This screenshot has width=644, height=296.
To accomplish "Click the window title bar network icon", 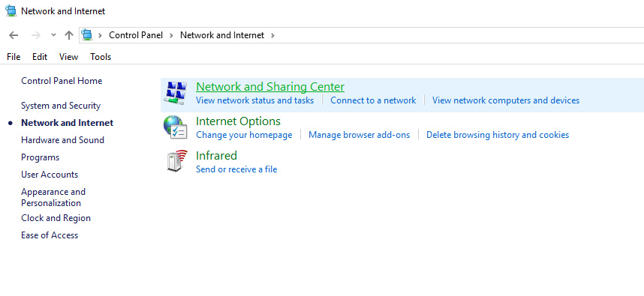I will (x=11, y=11).
